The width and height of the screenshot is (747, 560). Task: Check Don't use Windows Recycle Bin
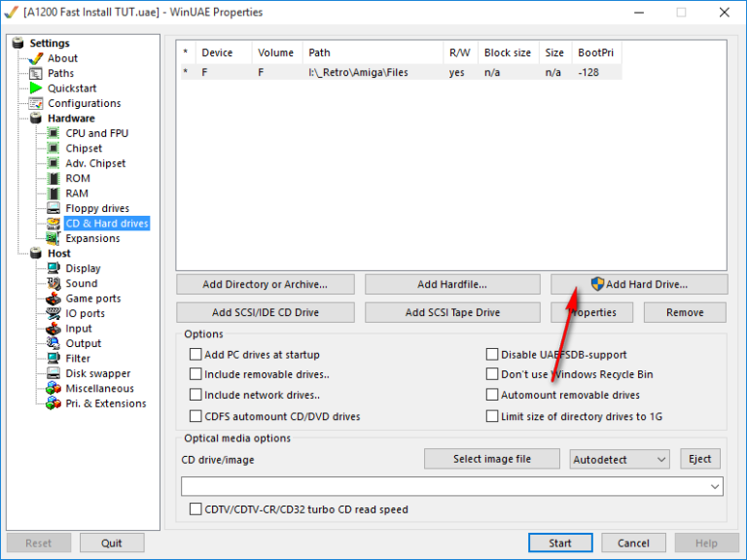(492, 374)
